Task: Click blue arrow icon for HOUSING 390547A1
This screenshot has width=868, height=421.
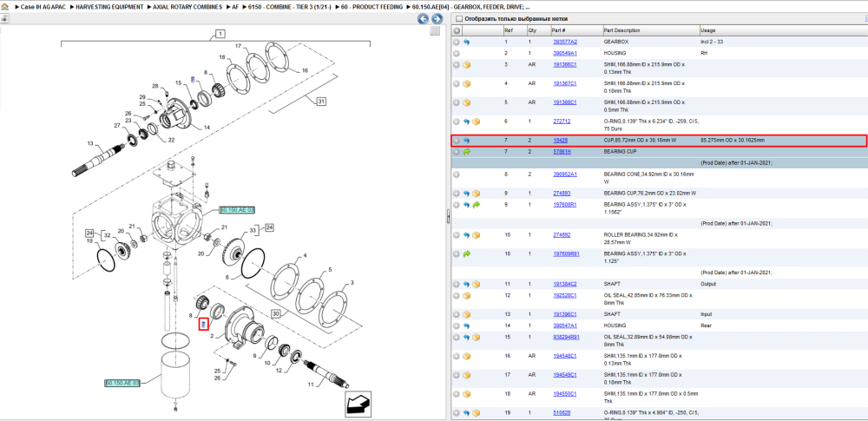Action: [x=467, y=326]
